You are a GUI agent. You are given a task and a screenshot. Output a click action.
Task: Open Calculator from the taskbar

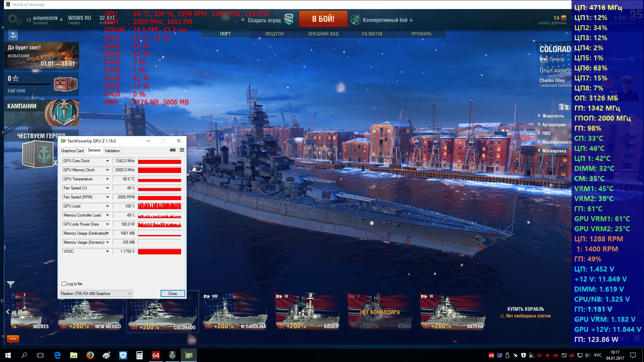pos(140,355)
